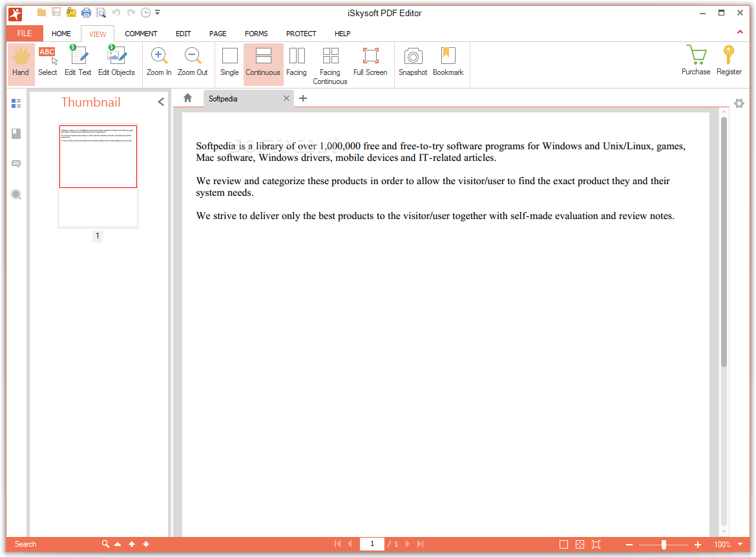Select the PROTECT tab
This screenshot has height=557, width=756.
point(301,33)
